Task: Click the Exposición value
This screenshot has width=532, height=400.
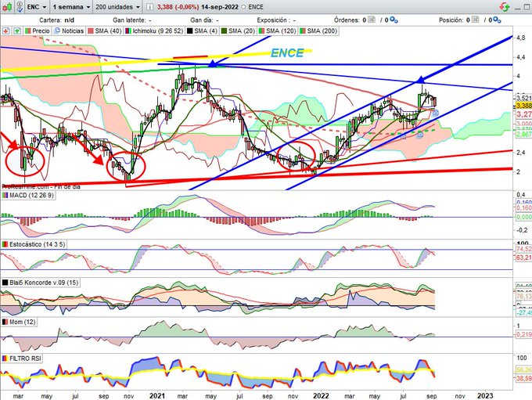Action: [294, 20]
